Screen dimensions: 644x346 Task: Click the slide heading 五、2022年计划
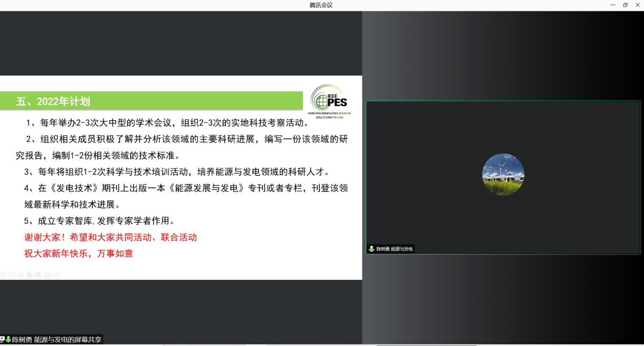[x=53, y=102]
